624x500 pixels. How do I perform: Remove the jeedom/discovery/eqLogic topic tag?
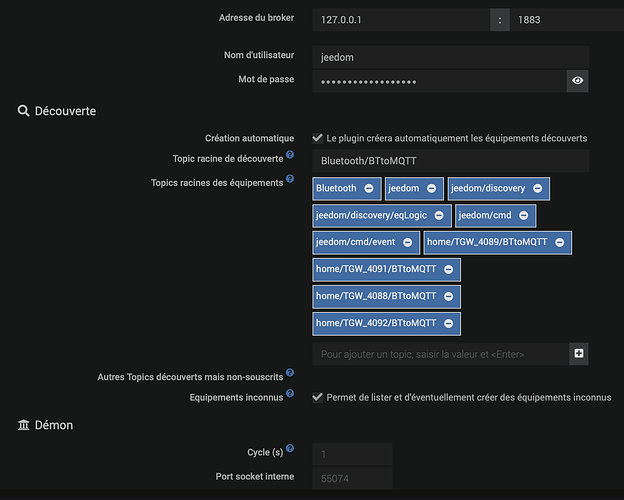(437, 215)
